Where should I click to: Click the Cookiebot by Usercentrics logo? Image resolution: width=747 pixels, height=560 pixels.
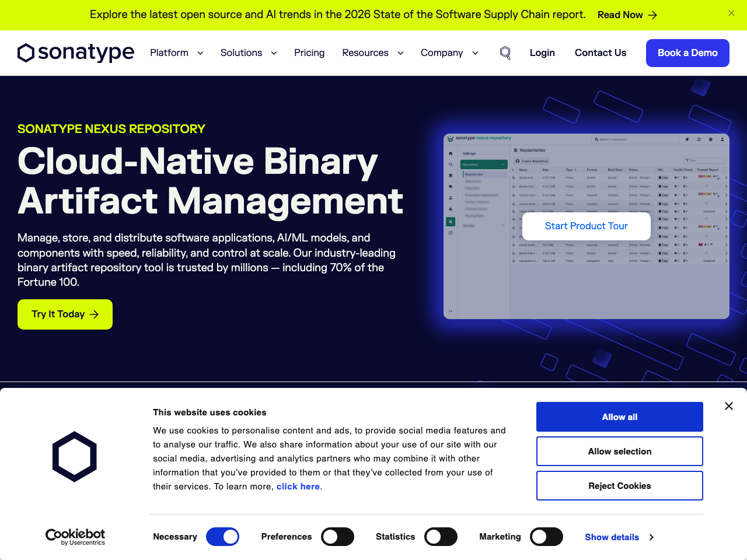pyautogui.click(x=75, y=537)
